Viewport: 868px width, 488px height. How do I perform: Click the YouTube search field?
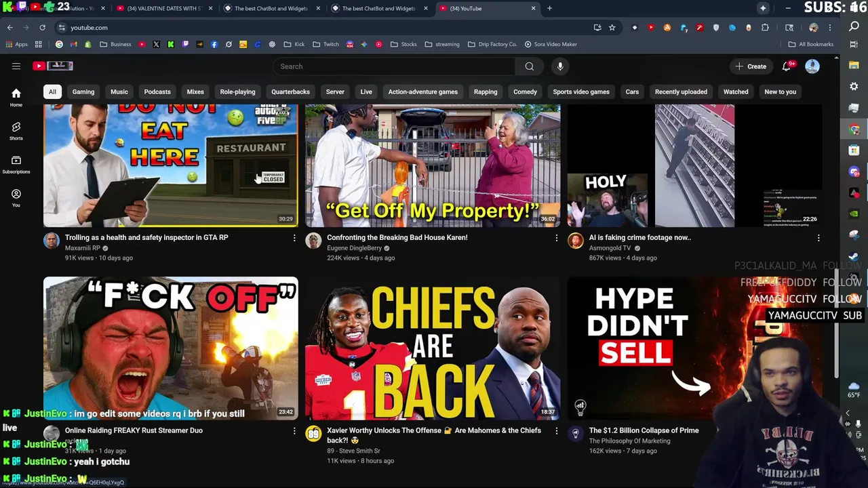tap(395, 66)
